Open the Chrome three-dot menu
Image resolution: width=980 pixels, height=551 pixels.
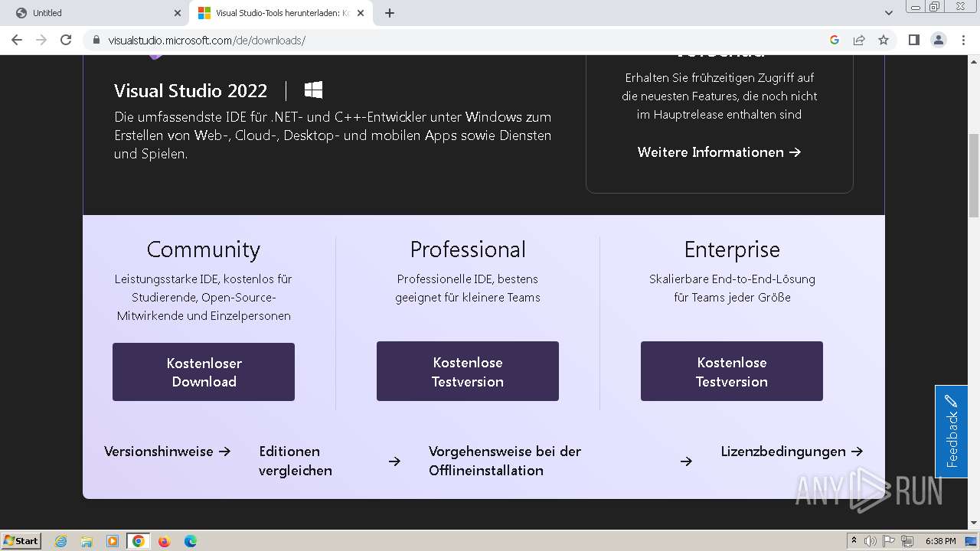[x=963, y=40]
